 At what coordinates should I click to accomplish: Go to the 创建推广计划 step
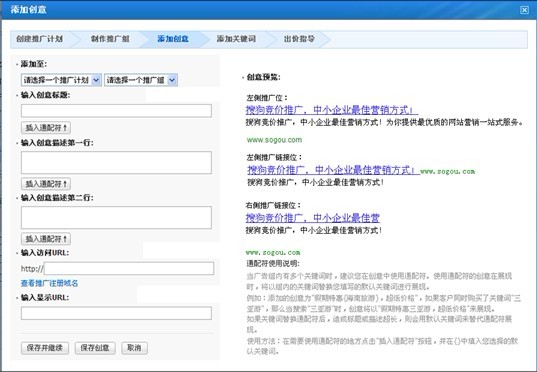click(39, 39)
